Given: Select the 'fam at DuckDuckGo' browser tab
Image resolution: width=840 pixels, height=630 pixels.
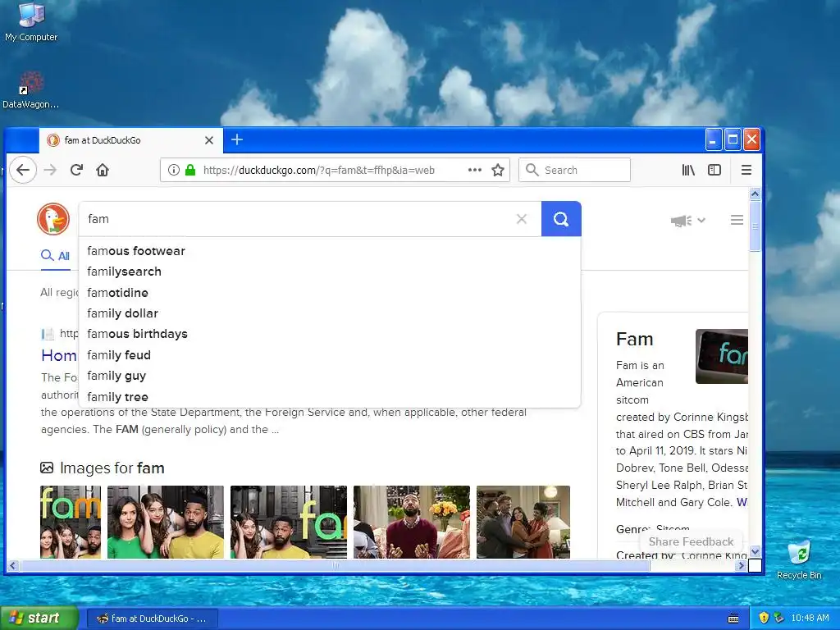Looking at the screenshot, I should [130, 140].
